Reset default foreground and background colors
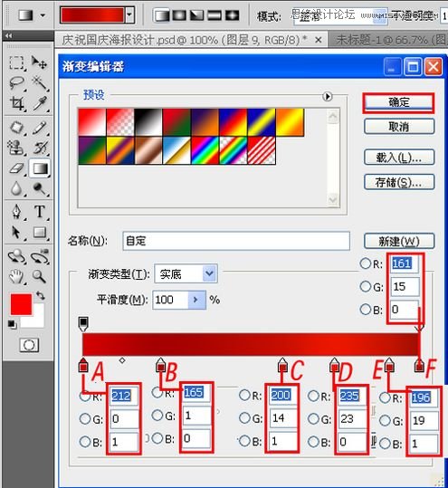Screen dimensions: 448x488 click(x=12, y=324)
